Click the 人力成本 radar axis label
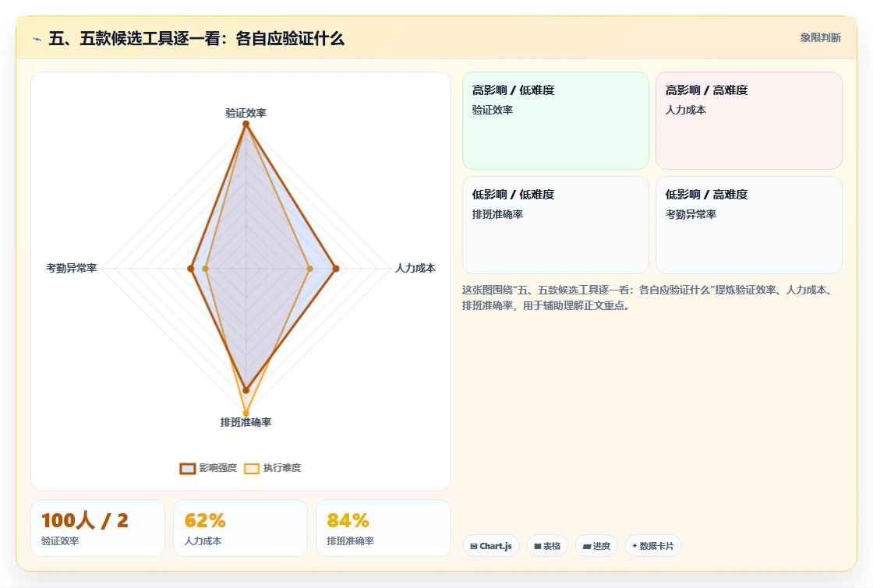Image resolution: width=873 pixels, height=588 pixels. pos(415,268)
